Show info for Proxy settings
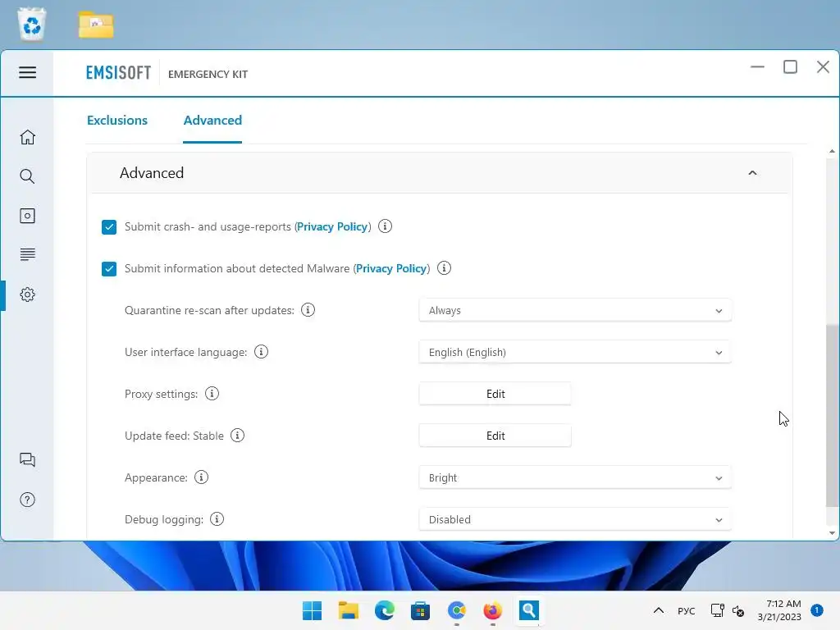 tap(212, 393)
